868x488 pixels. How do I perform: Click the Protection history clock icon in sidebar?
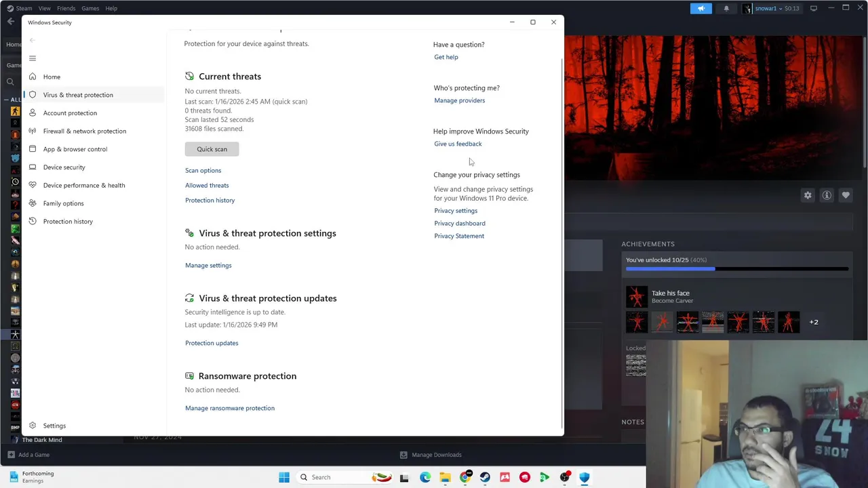coord(33,222)
